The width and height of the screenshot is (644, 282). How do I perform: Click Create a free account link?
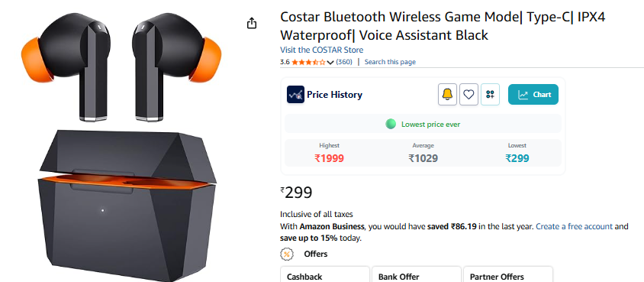pyautogui.click(x=574, y=226)
